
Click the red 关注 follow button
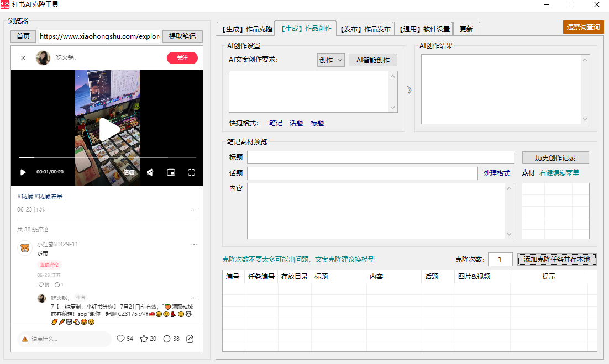[x=182, y=58]
